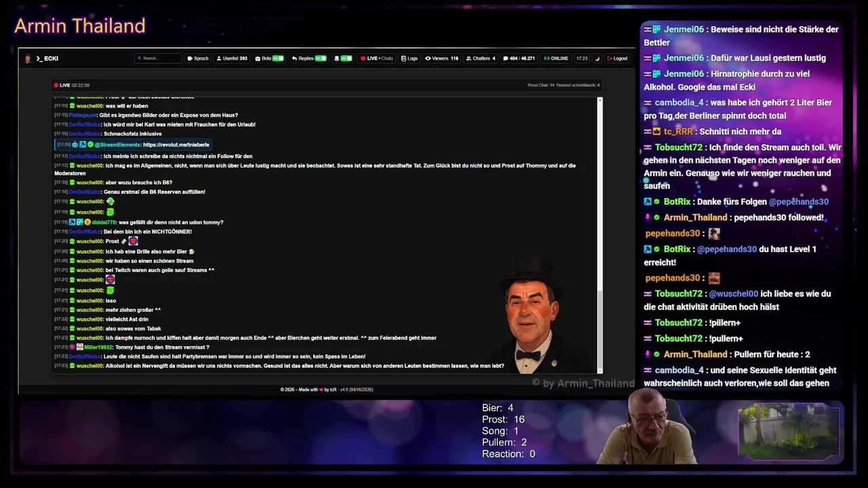The image size is (868, 488).
Task: Click the beer emoji after "also mehr Bier"
Action: coord(191,251)
